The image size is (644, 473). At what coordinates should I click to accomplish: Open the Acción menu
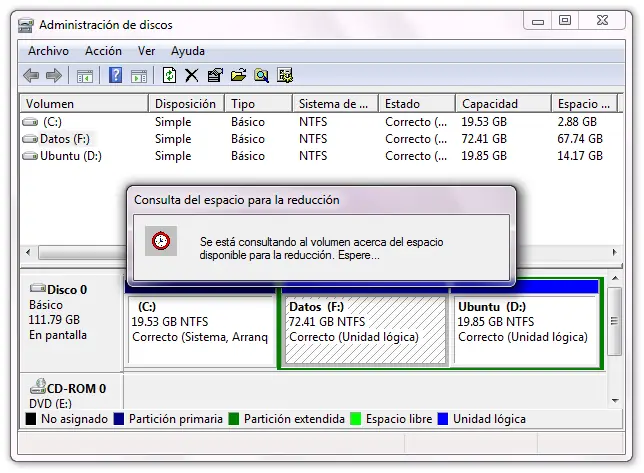pyautogui.click(x=103, y=51)
